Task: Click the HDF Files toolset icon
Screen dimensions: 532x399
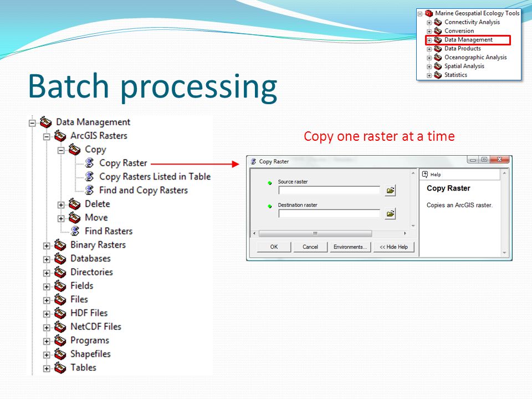Action: click(60, 313)
